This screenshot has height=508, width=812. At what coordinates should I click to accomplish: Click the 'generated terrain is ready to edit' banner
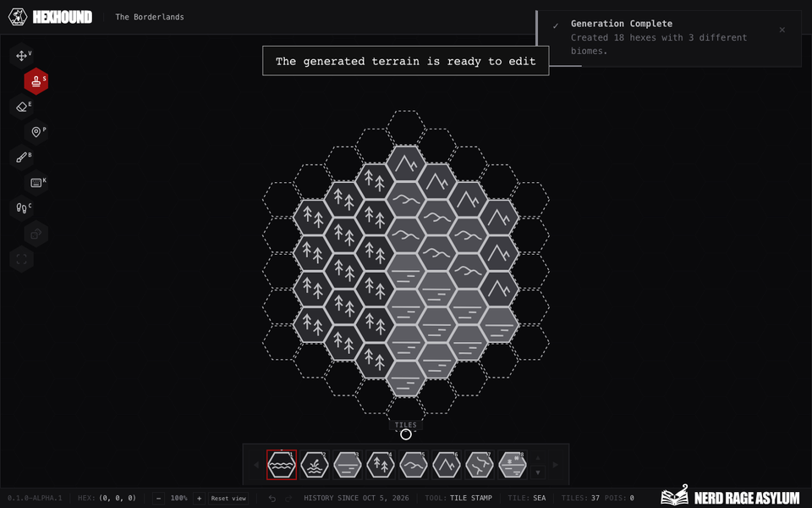[x=405, y=61]
